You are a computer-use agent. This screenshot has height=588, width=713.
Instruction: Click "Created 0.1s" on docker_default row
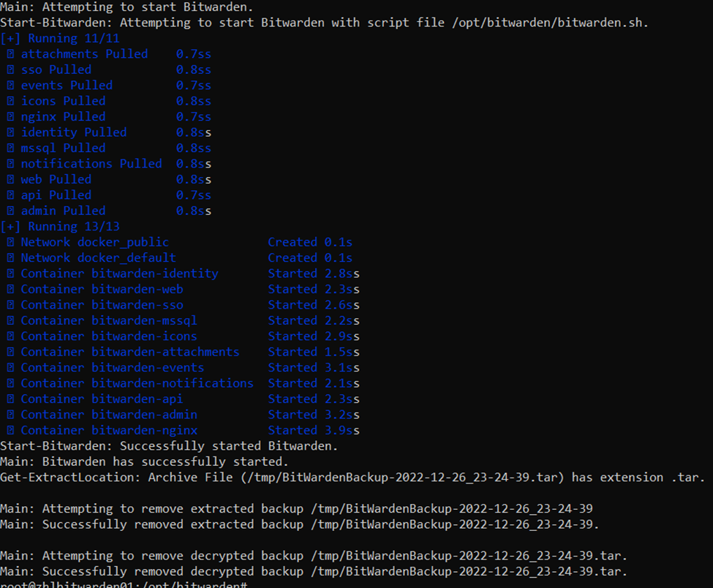pos(310,258)
